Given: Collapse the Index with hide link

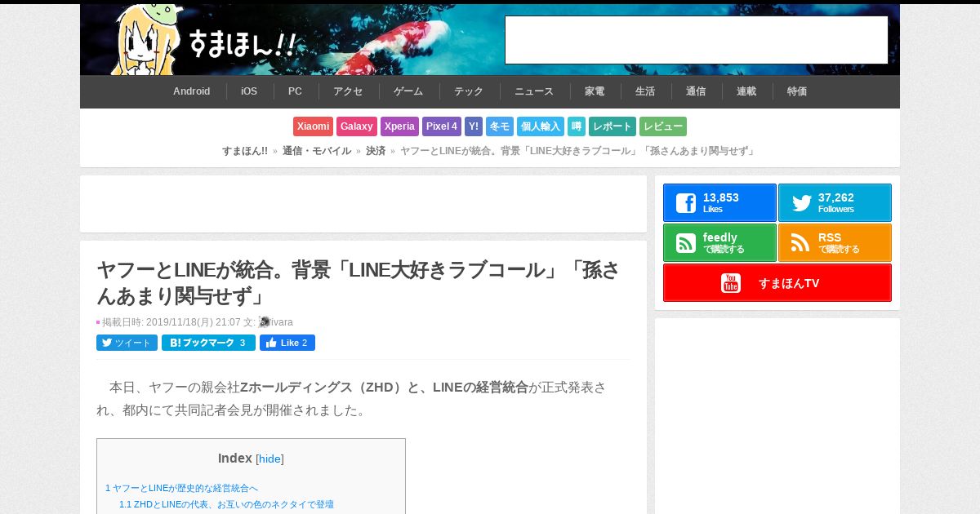Looking at the screenshot, I should [x=269, y=459].
